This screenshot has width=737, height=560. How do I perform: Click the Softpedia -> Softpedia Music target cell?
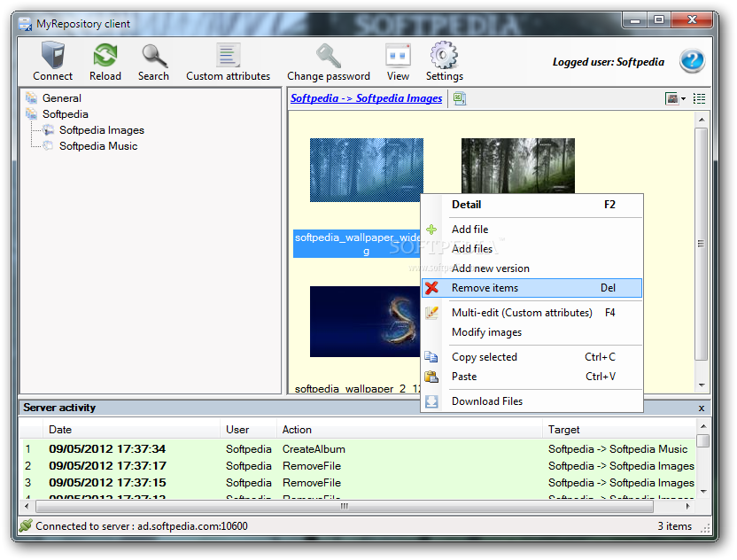[x=617, y=449]
